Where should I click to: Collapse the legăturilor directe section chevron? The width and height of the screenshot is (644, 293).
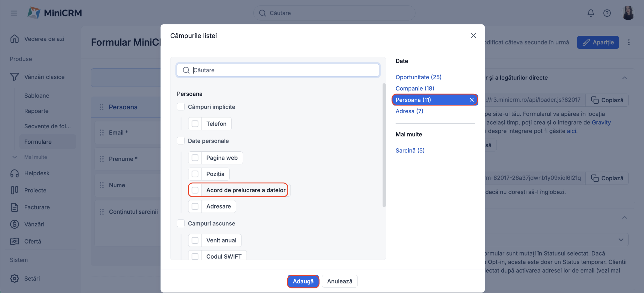(624, 78)
